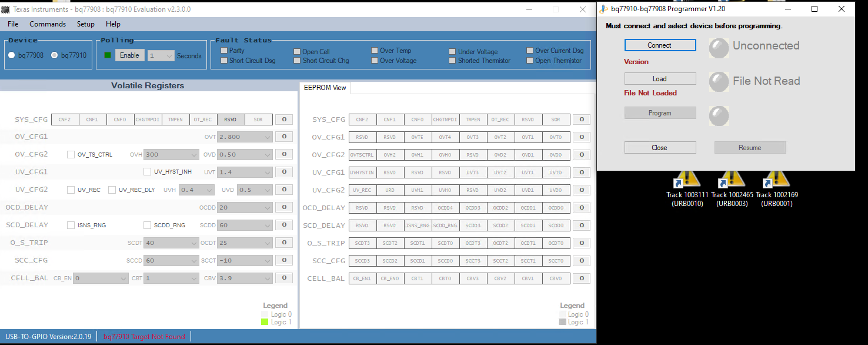Screen dimensions: 868x345
Task: Click the USB-TO-GPIO Version status text
Action: [48, 337]
